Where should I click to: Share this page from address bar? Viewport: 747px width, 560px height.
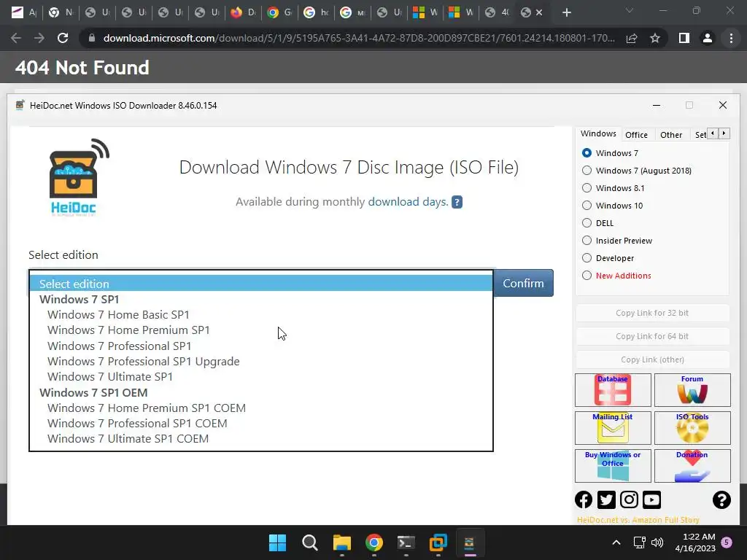[x=632, y=38]
